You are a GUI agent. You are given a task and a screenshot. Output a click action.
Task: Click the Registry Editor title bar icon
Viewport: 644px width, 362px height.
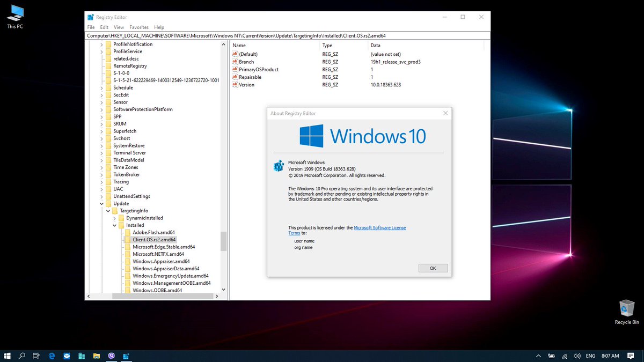pyautogui.click(x=91, y=17)
